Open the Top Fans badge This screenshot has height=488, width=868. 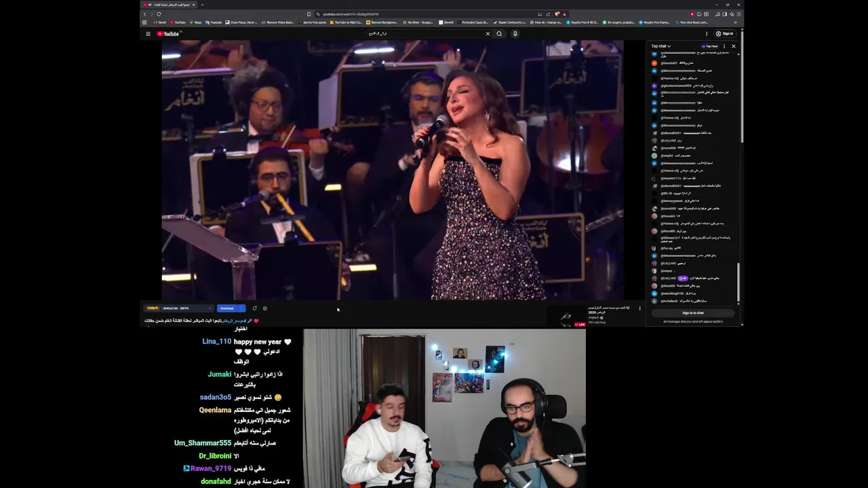[x=709, y=46]
